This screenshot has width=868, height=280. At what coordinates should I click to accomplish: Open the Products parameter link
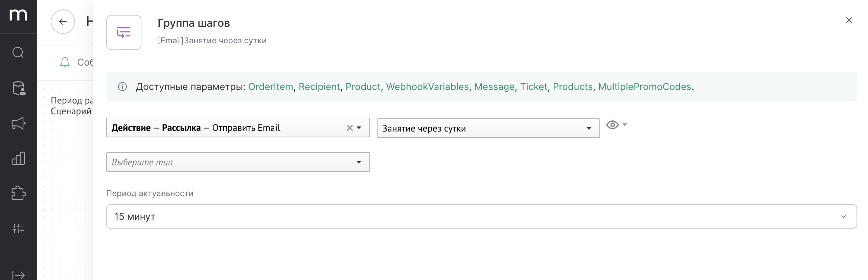click(x=573, y=87)
